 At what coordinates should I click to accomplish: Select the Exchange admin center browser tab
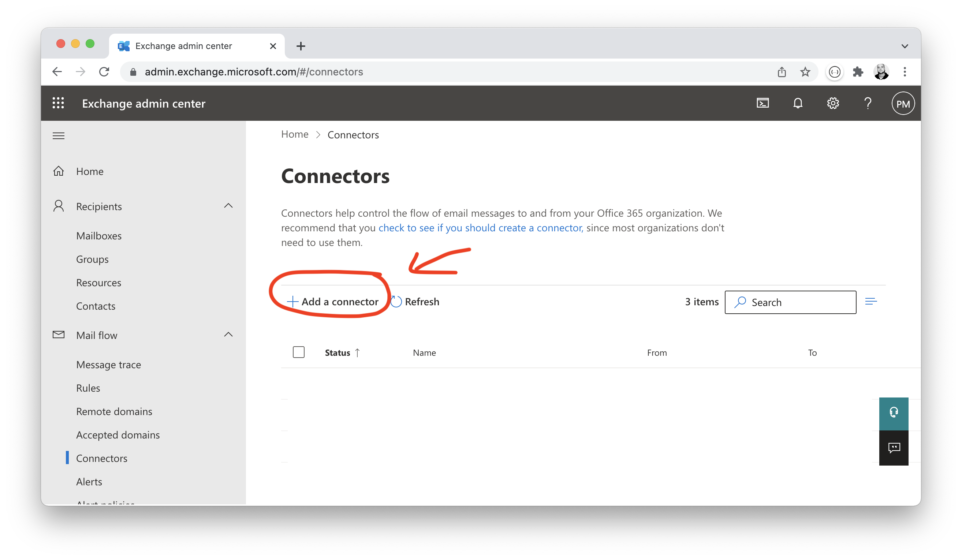pos(197,46)
